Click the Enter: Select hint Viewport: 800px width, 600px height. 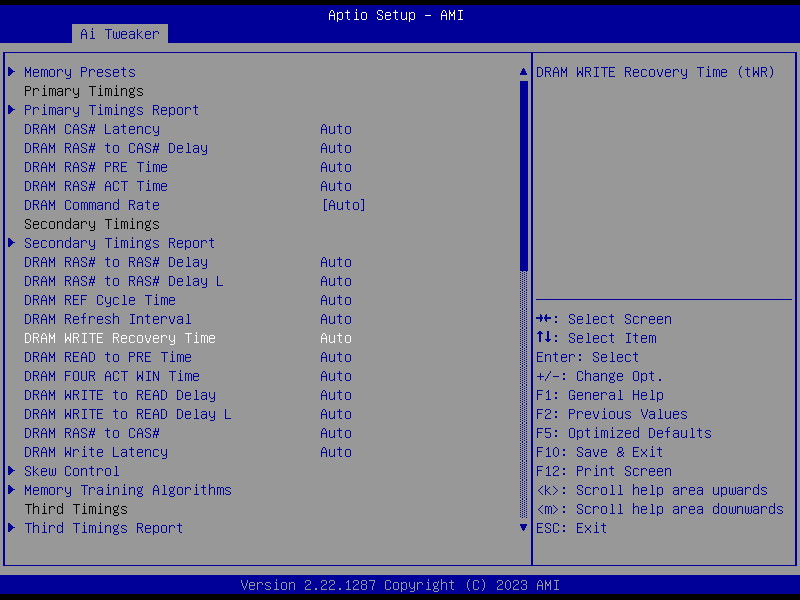pyautogui.click(x=587, y=357)
